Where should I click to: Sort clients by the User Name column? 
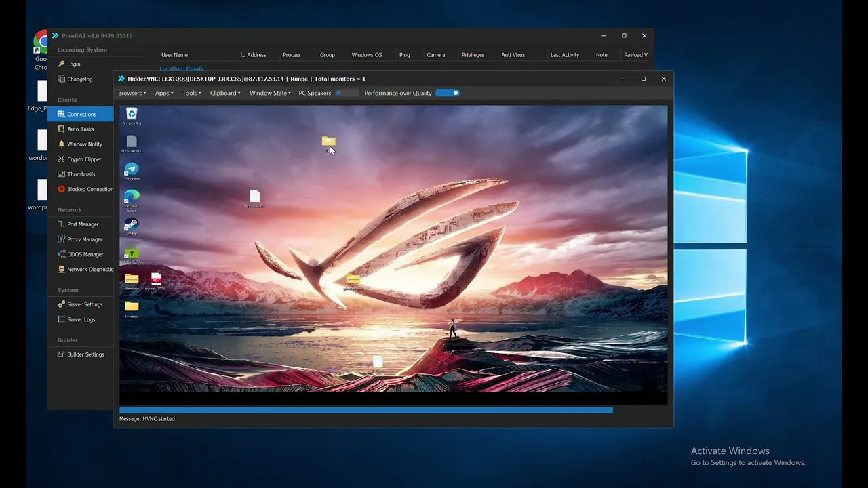(x=174, y=55)
